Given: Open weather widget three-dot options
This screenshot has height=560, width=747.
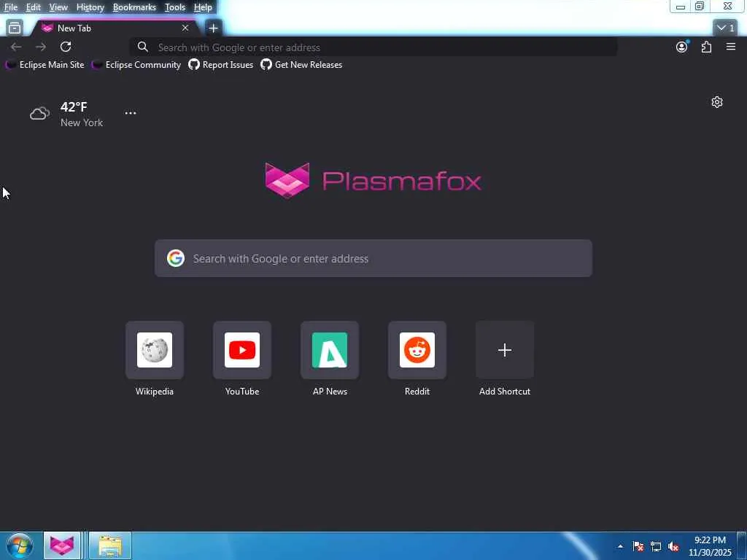Looking at the screenshot, I should point(131,113).
